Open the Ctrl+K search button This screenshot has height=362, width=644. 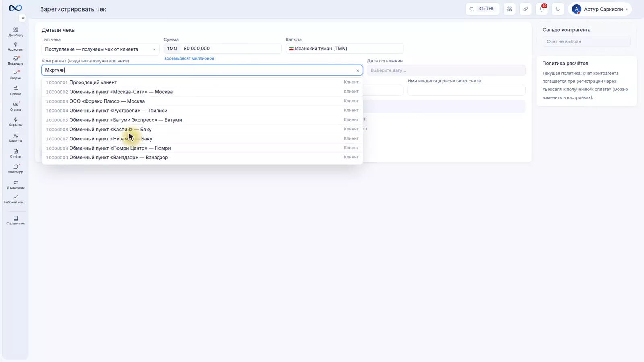[483, 9]
